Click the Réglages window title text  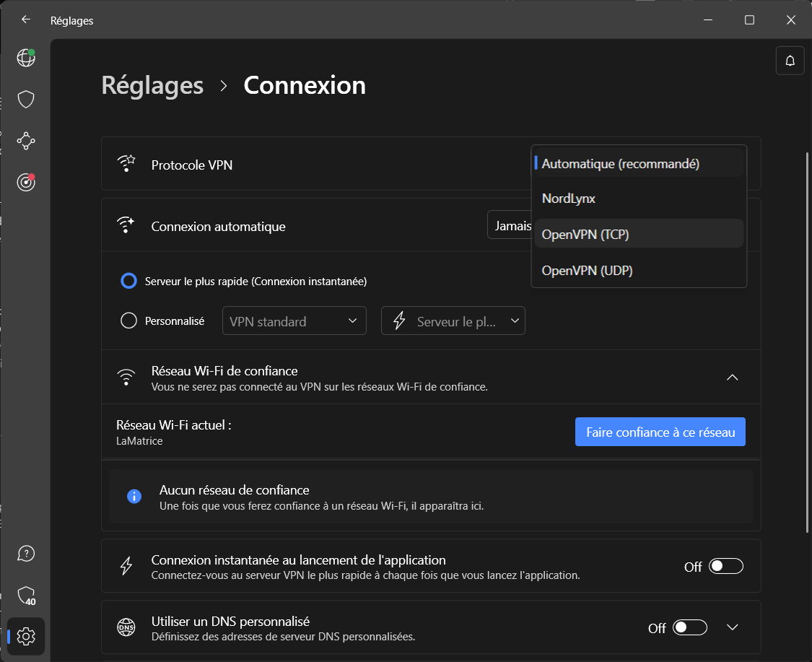pyautogui.click(x=71, y=21)
